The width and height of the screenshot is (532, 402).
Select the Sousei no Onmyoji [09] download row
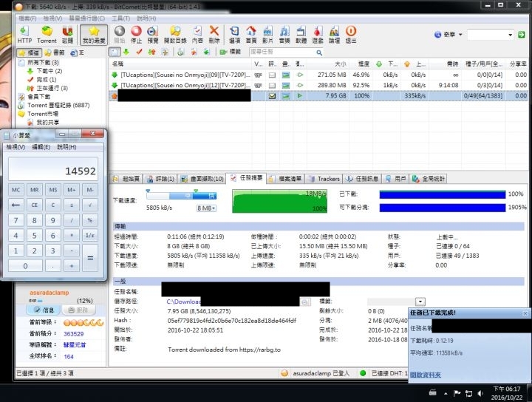318,75
